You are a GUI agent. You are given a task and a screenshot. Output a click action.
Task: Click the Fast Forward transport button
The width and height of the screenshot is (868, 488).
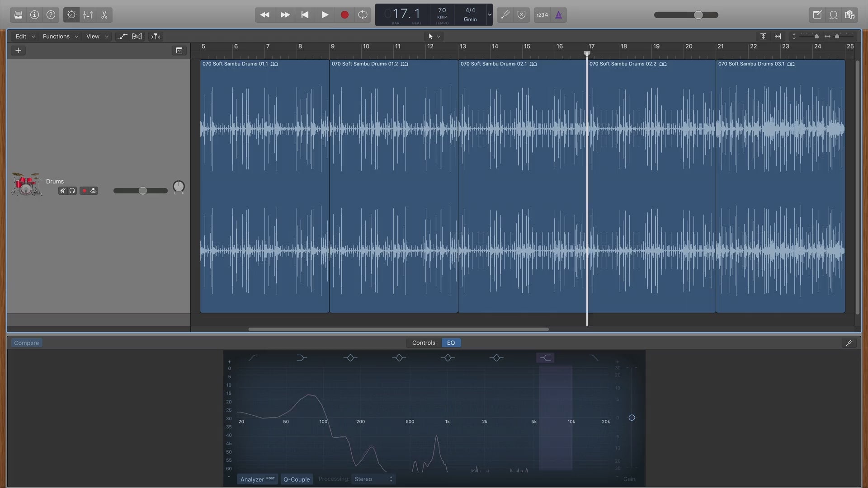[x=285, y=15]
